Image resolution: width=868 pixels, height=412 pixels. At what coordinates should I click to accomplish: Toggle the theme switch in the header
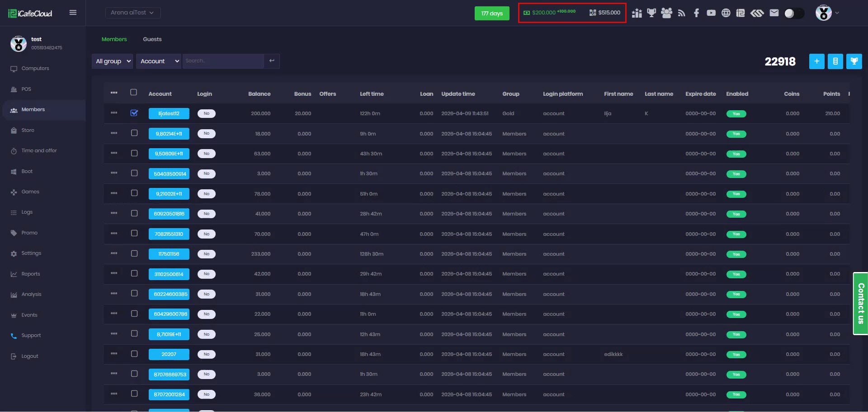tap(794, 13)
